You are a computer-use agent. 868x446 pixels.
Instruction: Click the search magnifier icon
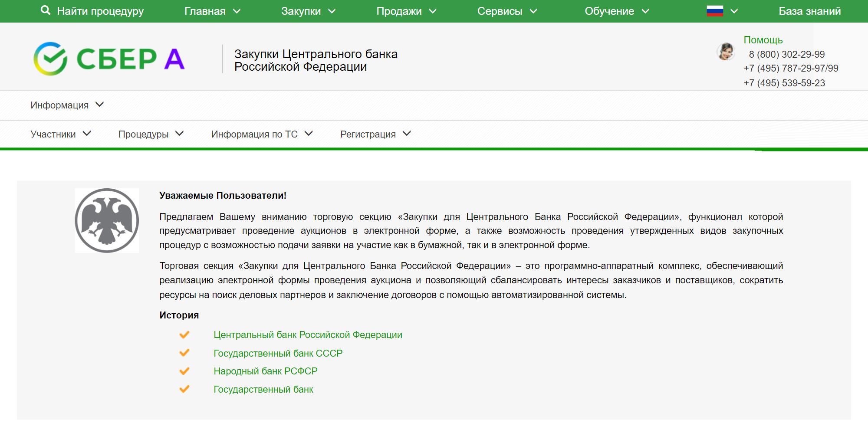(x=46, y=10)
